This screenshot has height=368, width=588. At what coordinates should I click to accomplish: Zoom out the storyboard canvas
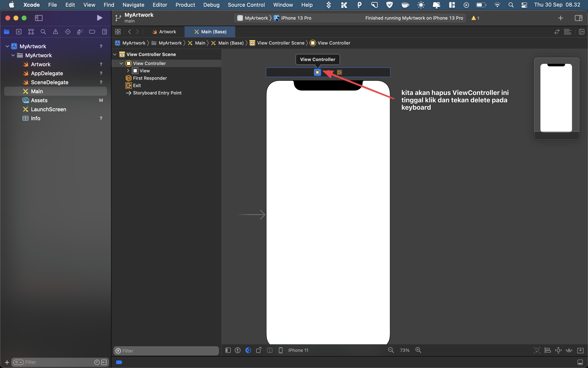(391, 350)
